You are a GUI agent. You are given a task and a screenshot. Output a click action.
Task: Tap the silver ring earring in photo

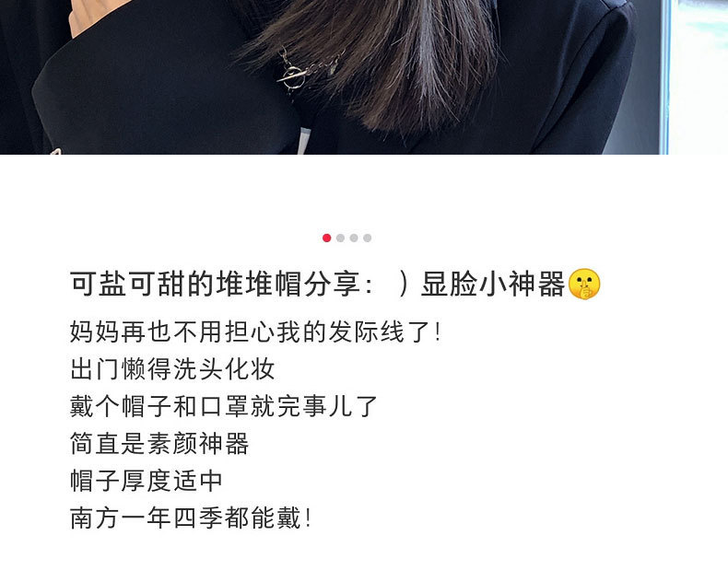click(x=293, y=75)
